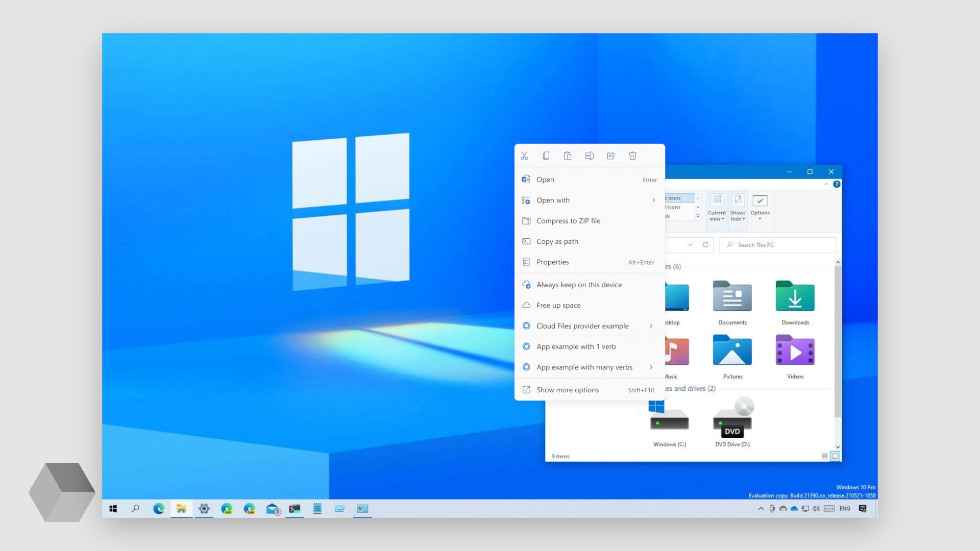
Task: Select the DVD Drive (D:)
Action: tap(732, 422)
